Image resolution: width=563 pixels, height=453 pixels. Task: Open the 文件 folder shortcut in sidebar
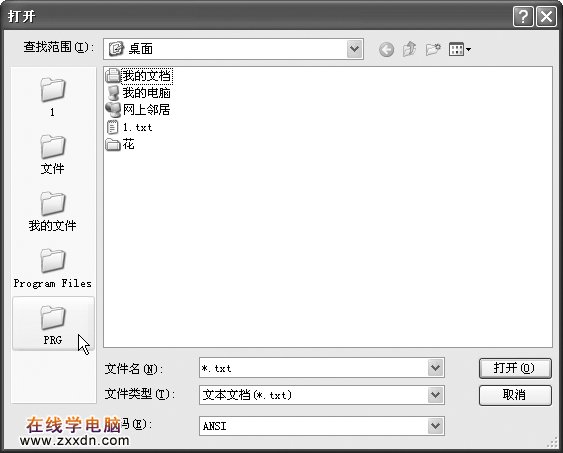coord(52,154)
